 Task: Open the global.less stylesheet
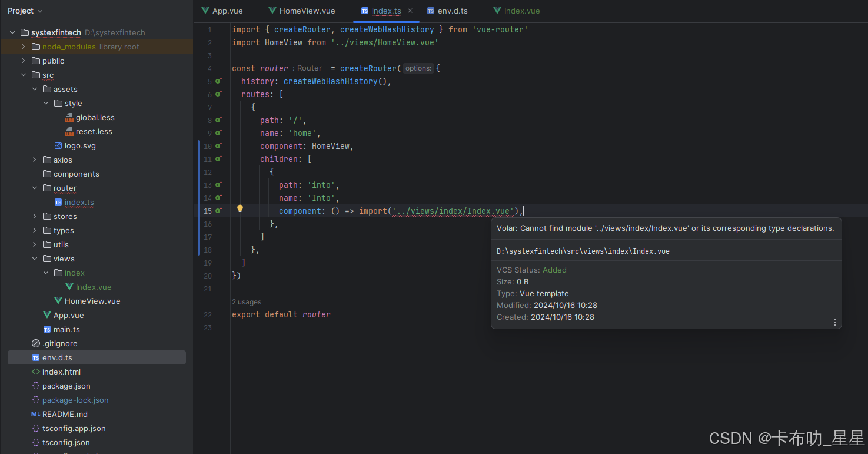95,117
